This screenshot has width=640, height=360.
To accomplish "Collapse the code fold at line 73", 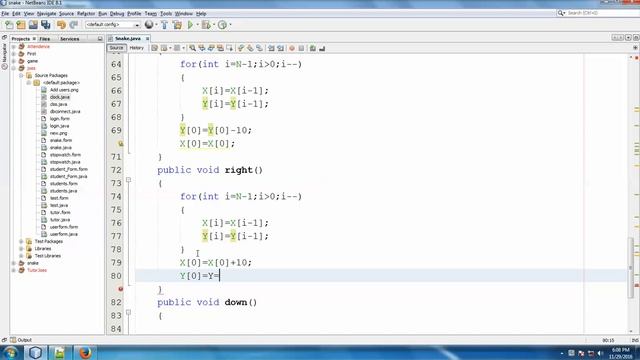I will tap(129, 180).
